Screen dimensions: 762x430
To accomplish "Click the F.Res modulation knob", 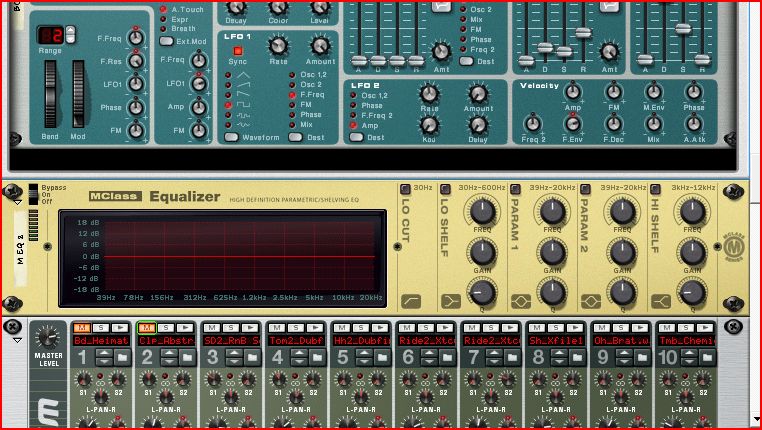I will (136, 61).
